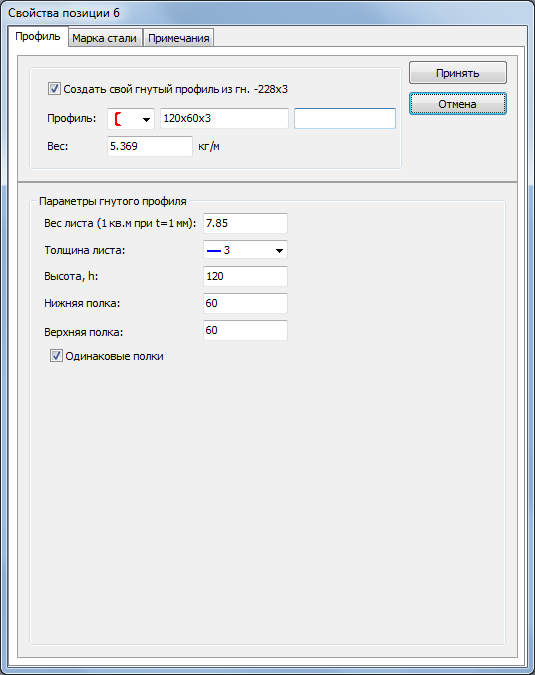Viewport: 535px width, 675px height.
Task: Click the blue line thickness icon
Action: point(214,251)
